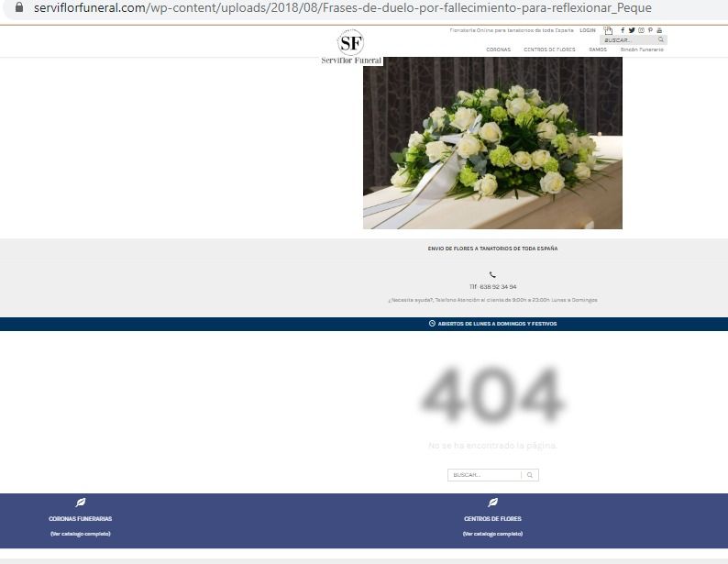Click the magnifier button below the 404

(530, 475)
